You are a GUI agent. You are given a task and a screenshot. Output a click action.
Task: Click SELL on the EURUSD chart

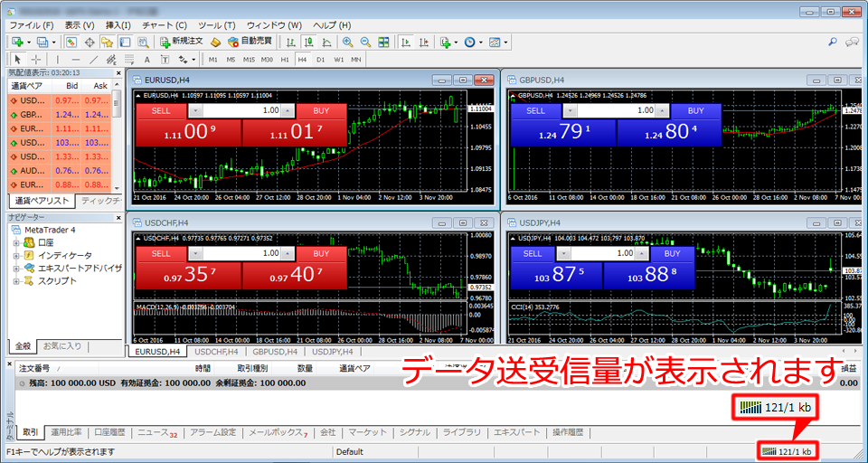tap(161, 110)
